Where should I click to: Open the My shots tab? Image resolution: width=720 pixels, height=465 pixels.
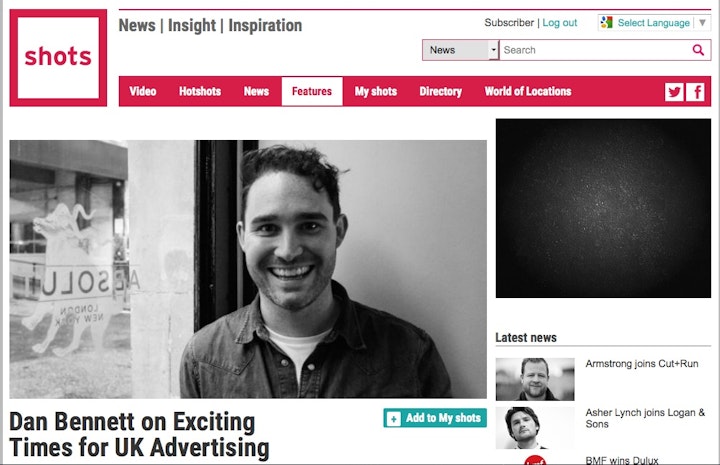click(376, 91)
